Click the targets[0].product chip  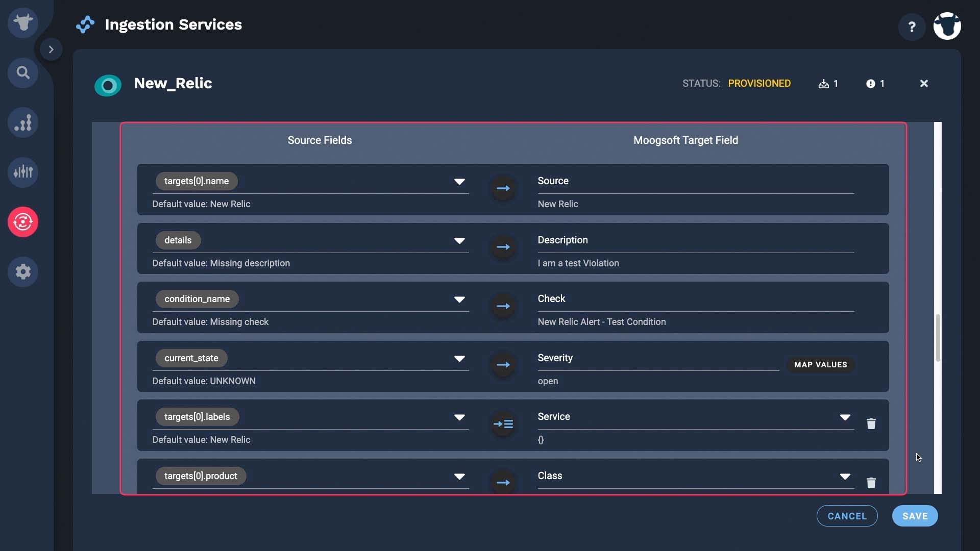[201, 476]
